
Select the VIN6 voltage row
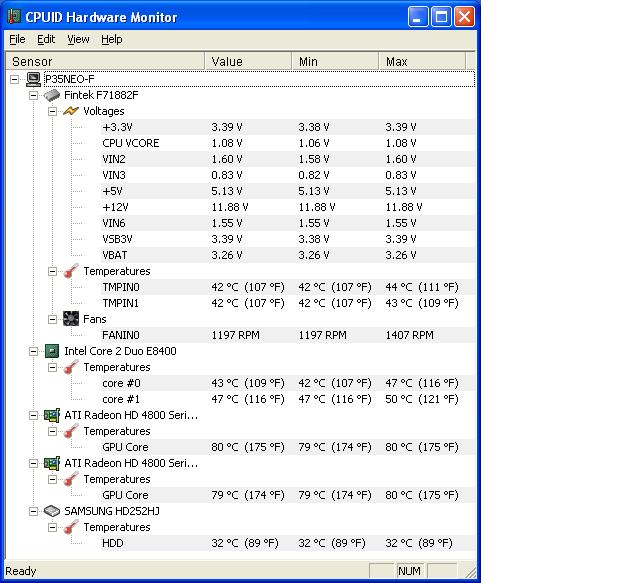[288, 223]
